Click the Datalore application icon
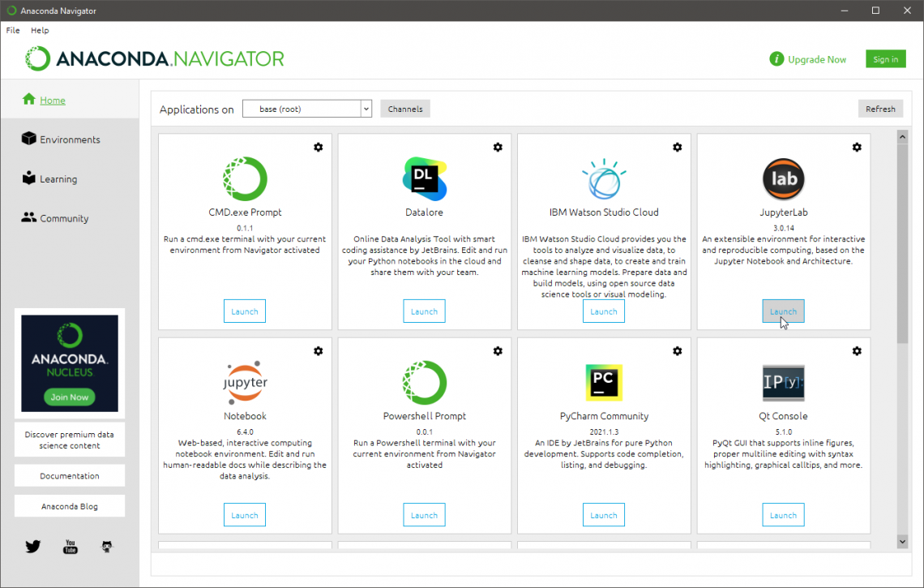This screenshot has width=924, height=588. click(x=424, y=178)
